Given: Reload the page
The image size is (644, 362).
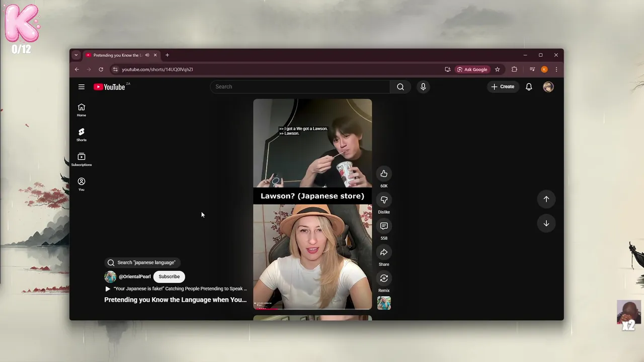Looking at the screenshot, I should tap(101, 69).
